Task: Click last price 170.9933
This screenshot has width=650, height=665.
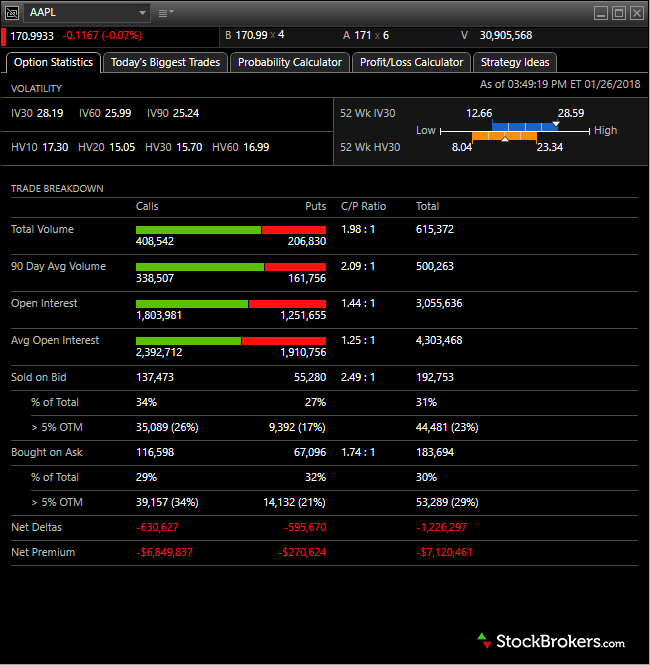Action: (x=32, y=36)
